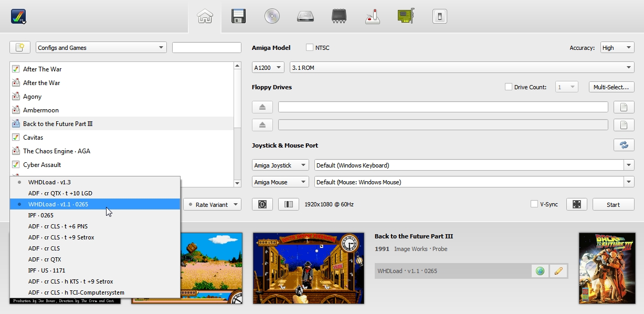Choose variant ADF · cr CLS · t +6 PNS
Viewport: 644px width, 314px height.
(95, 226)
